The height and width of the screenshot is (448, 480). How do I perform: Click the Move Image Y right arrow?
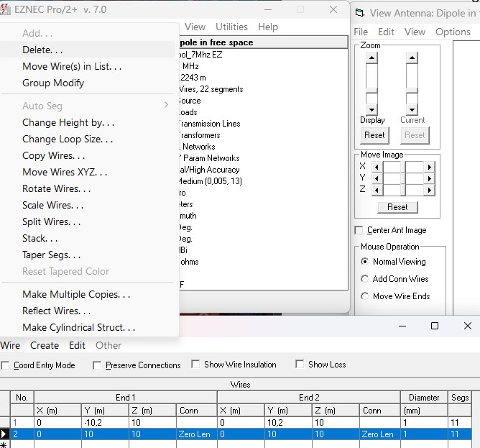pos(430,178)
